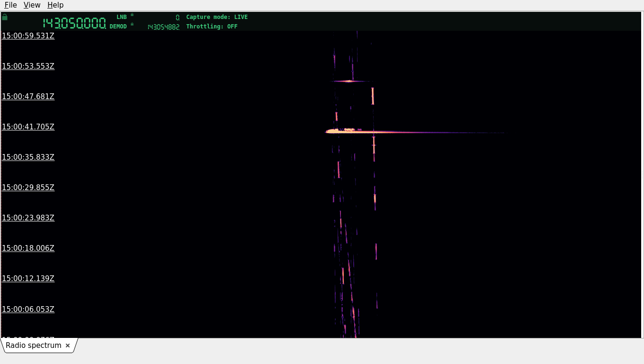Toggle the DEMOD lock icon
644x364 pixels.
(x=132, y=24)
